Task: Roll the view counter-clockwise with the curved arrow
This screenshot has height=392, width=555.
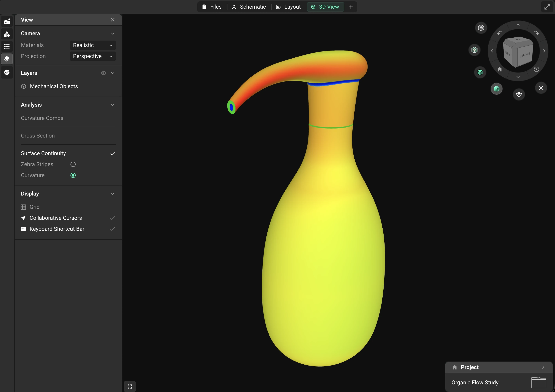Action: [500, 33]
